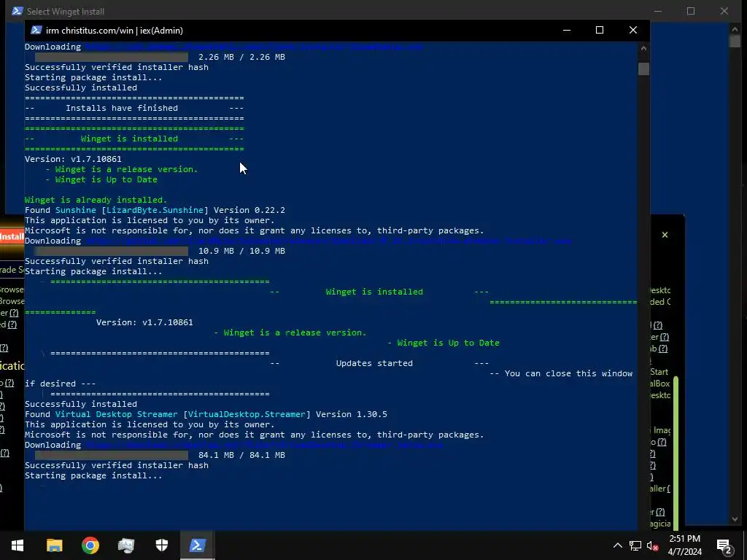Open the Windows Start menu
The image size is (747, 560).
[18, 545]
